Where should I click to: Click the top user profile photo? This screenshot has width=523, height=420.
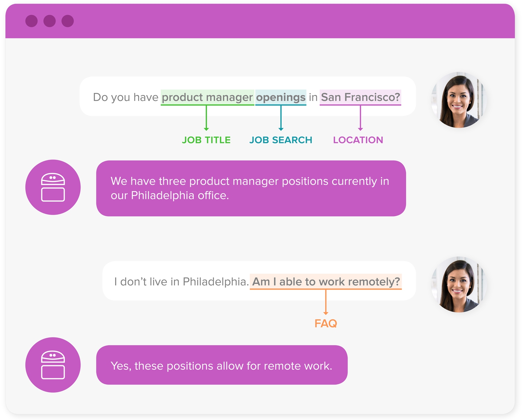point(458,100)
